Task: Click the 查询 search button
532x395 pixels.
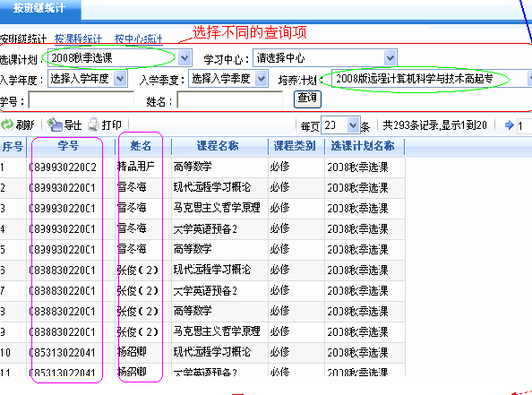Action: point(307,99)
